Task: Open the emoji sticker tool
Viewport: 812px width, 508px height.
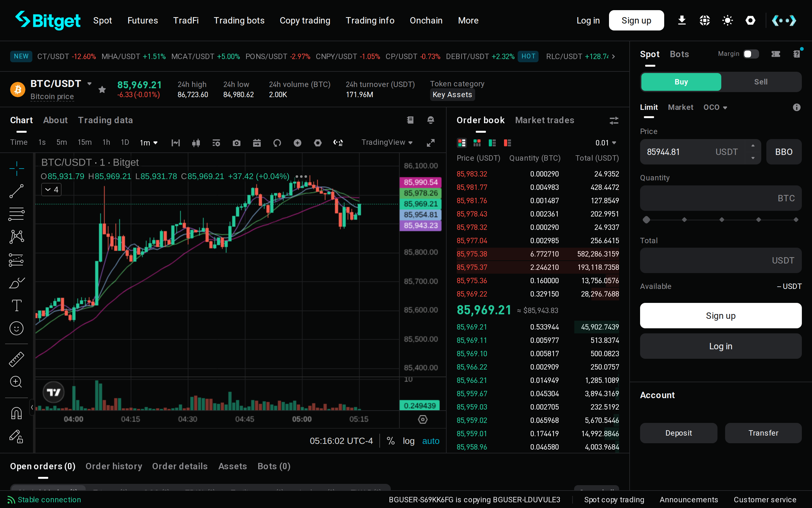Action: (16, 328)
